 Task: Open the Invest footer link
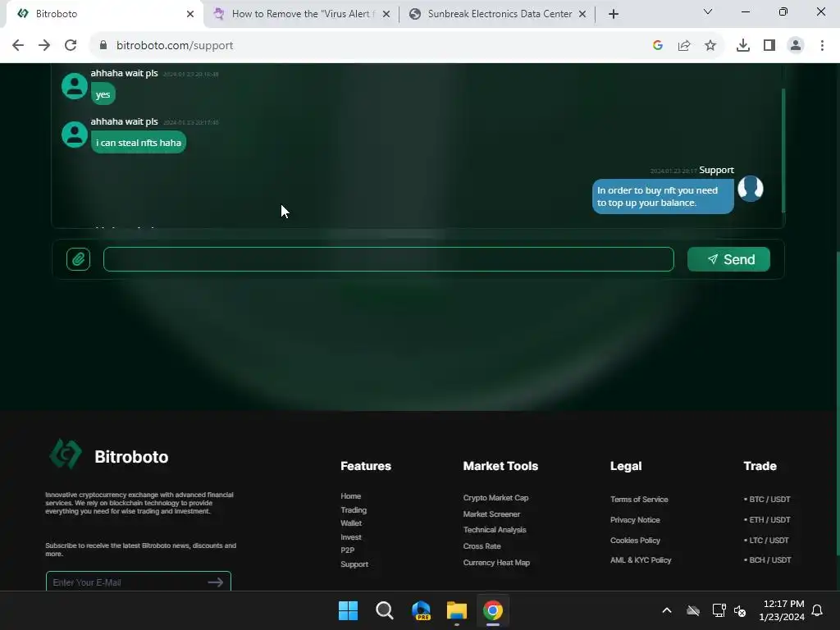351,536
